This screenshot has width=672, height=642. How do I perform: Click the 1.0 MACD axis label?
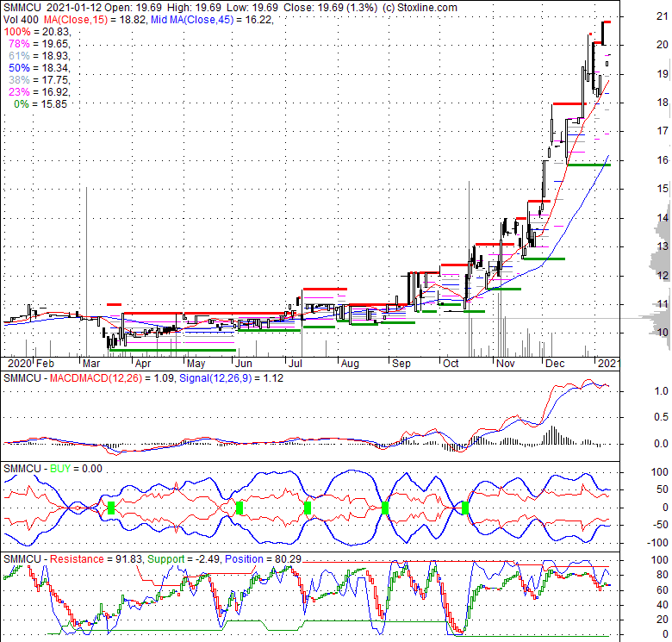pos(662,391)
